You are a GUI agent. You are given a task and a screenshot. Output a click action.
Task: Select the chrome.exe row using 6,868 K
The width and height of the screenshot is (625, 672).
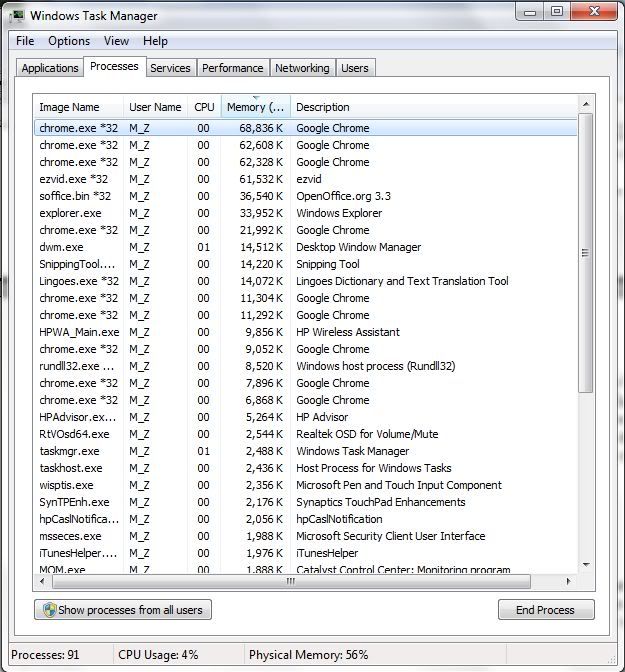[305, 400]
